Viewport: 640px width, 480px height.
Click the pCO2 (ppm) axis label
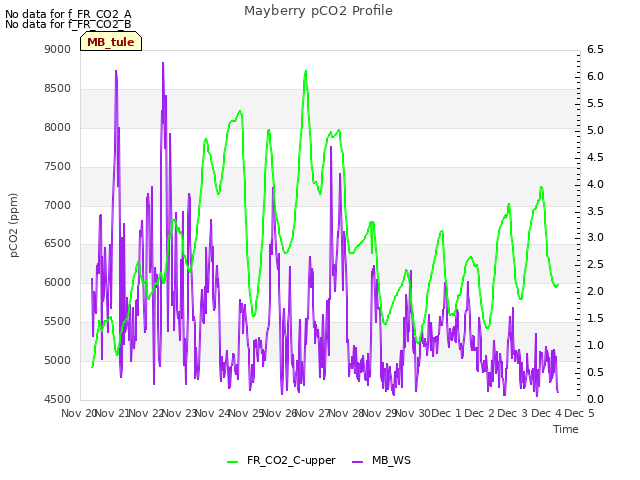click(13, 225)
